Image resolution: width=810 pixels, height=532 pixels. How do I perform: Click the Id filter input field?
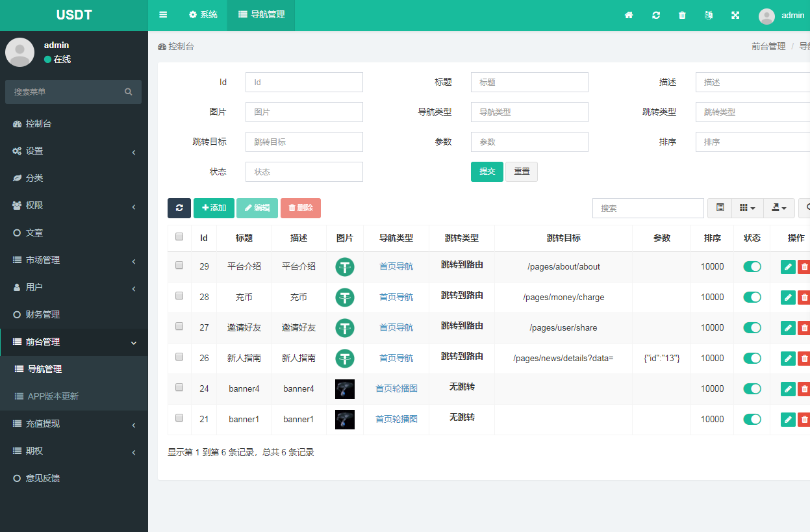click(x=304, y=82)
